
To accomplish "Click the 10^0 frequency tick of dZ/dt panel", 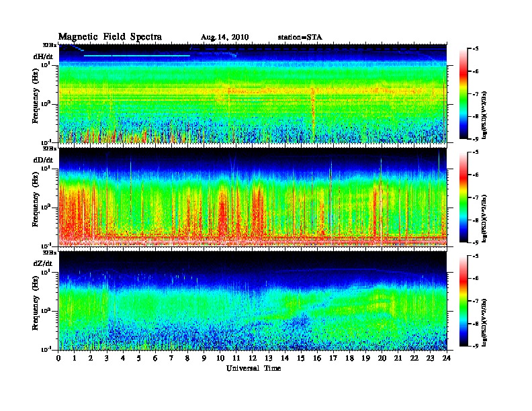I will [x=46, y=310].
